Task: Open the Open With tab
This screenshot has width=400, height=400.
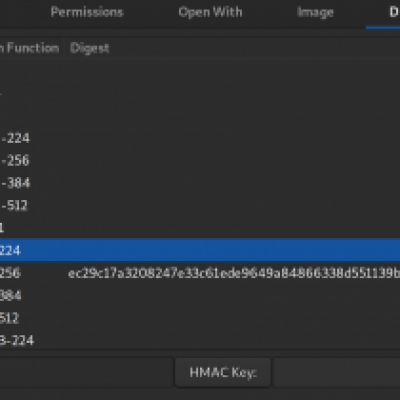Action: 210,12
